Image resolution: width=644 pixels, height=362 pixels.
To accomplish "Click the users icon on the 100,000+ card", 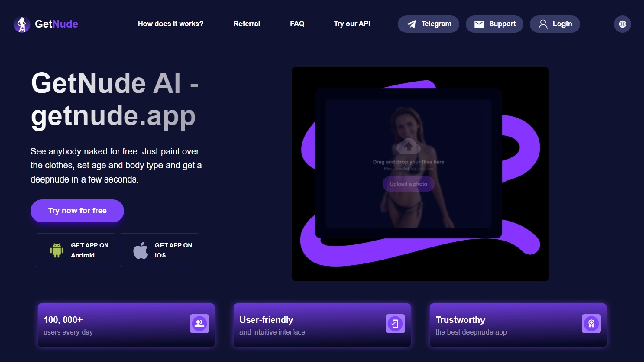I will (199, 324).
